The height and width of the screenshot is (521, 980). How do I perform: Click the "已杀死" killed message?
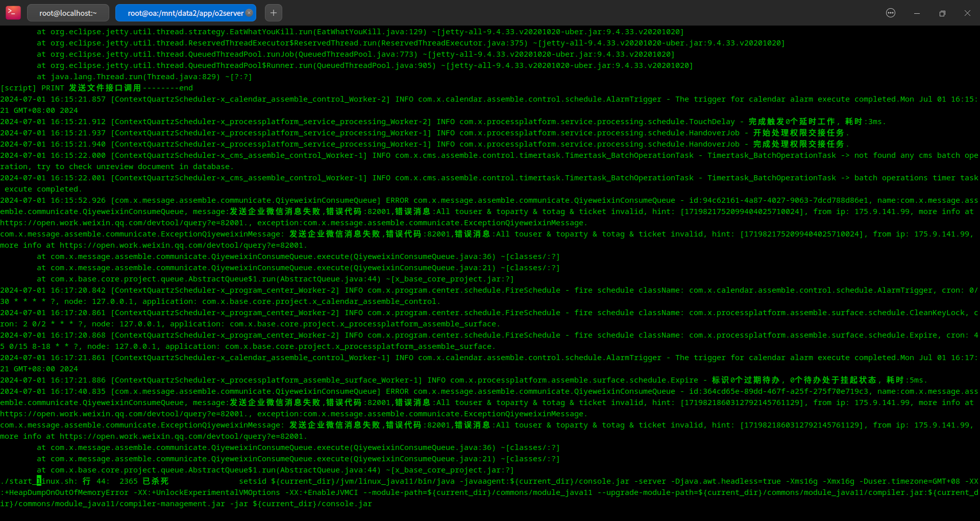156,481
